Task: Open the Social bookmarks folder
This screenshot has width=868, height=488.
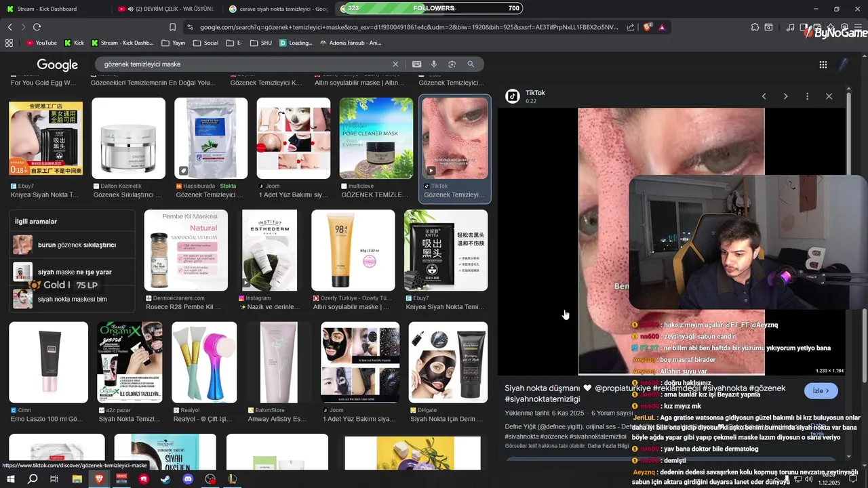Action: click(205, 43)
